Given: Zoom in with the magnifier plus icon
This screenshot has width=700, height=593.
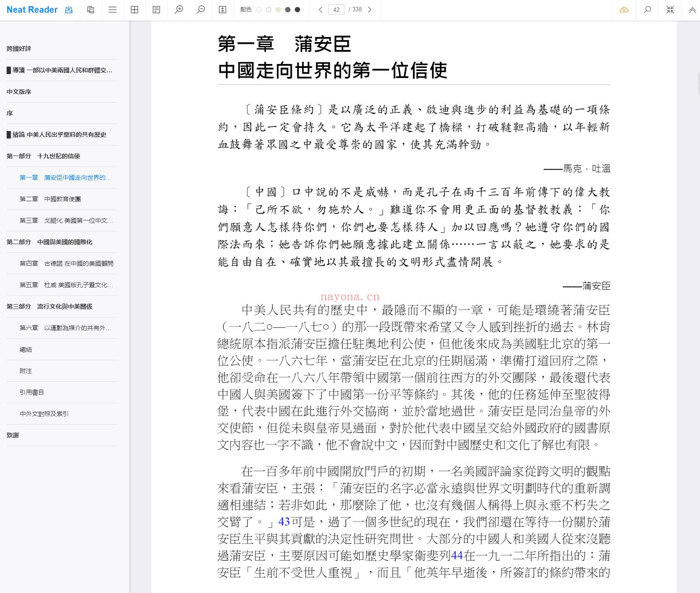Looking at the screenshot, I should [x=179, y=10].
